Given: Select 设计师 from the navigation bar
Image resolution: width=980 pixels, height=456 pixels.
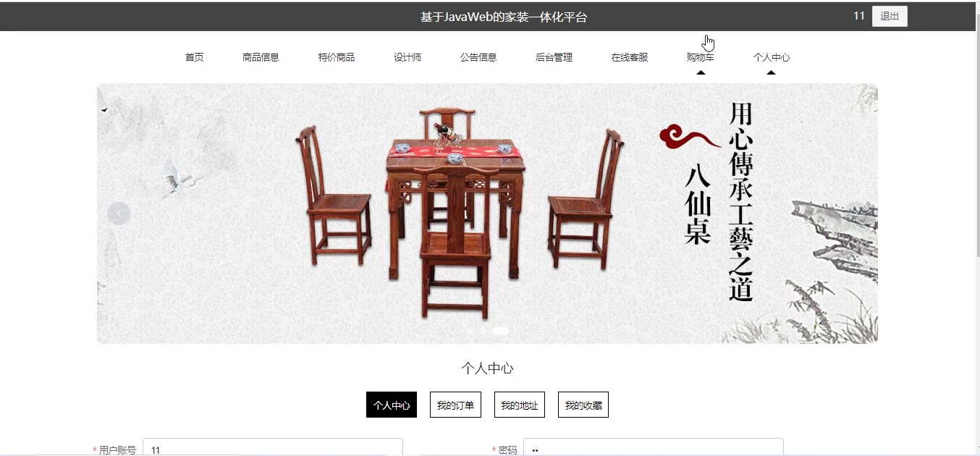Looking at the screenshot, I should 407,57.
